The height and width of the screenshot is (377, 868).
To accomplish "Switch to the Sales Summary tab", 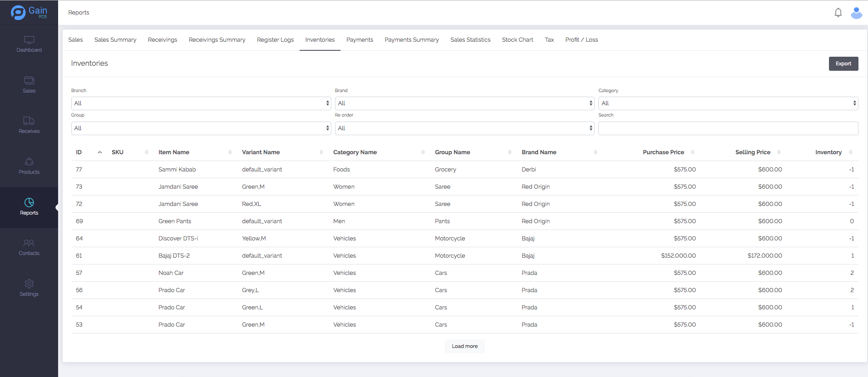I will click(115, 40).
